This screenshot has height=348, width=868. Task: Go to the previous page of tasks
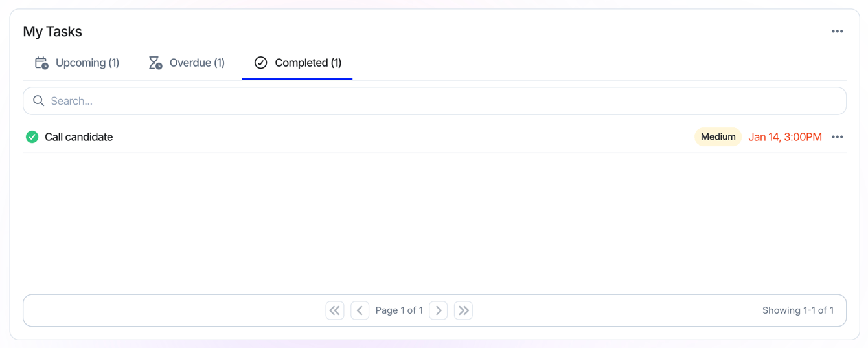click(360, 310)
